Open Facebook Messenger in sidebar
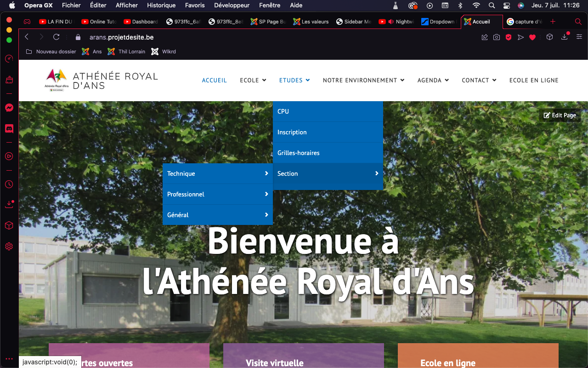Viewport: 588px width, 368px height. coord(9,108)
